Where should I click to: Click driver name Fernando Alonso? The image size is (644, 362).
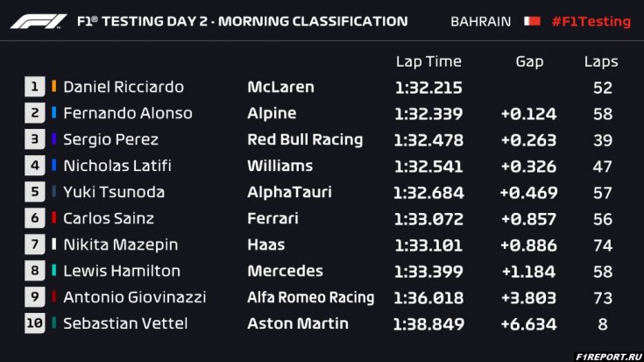tap(128, 113)
